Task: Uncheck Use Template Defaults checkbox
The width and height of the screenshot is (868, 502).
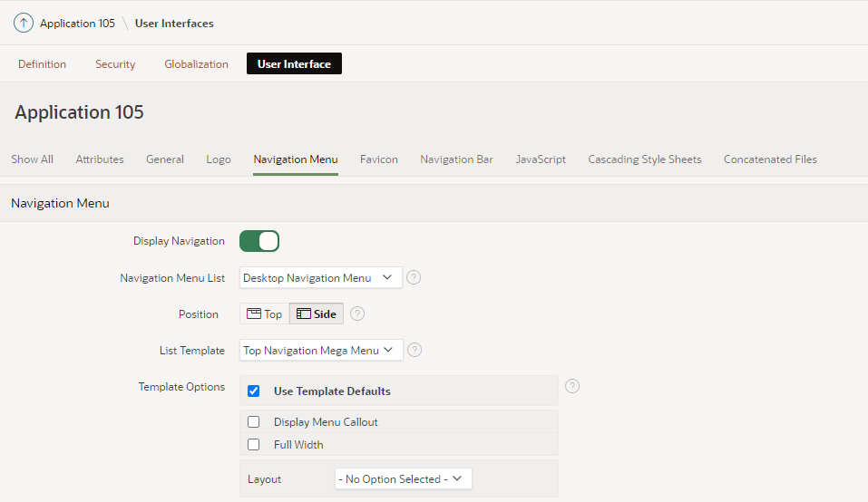Action: pyautogui.click(x=254, y=391)
